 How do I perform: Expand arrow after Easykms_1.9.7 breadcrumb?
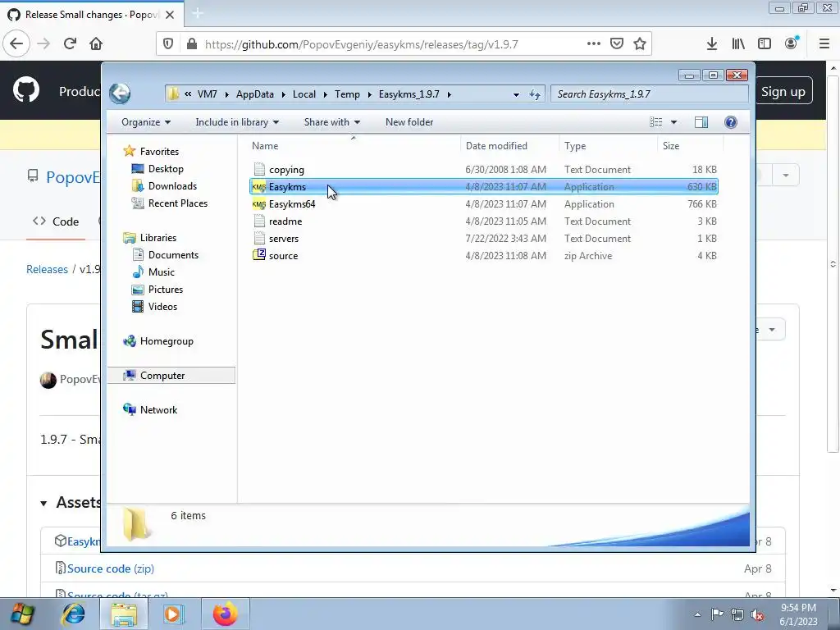pos(449,94)
